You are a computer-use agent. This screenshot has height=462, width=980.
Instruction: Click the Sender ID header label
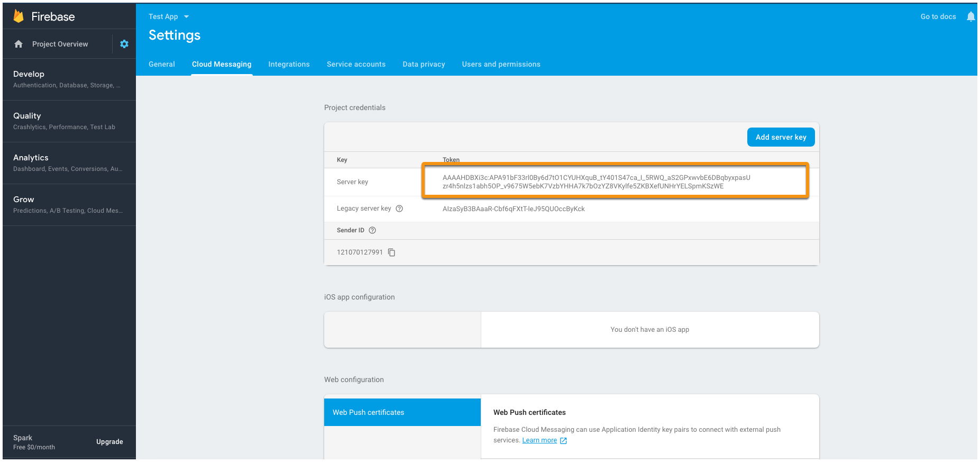351,230
